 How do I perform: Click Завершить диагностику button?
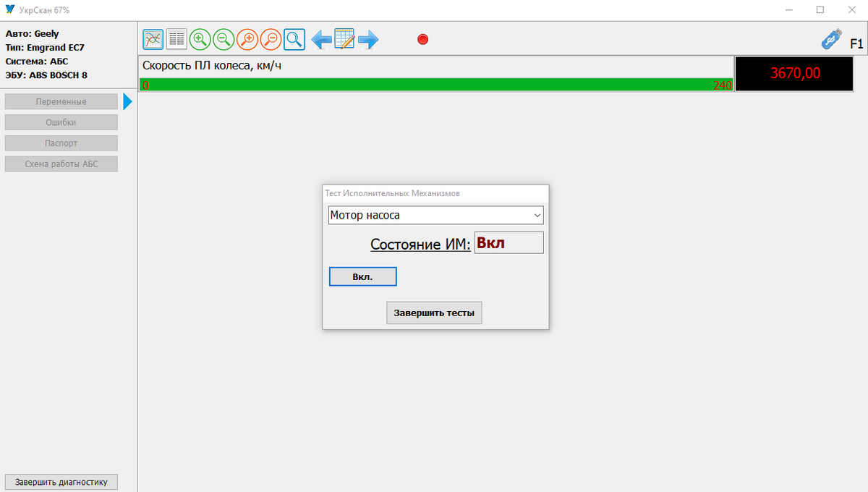click(x=61, y=482)
